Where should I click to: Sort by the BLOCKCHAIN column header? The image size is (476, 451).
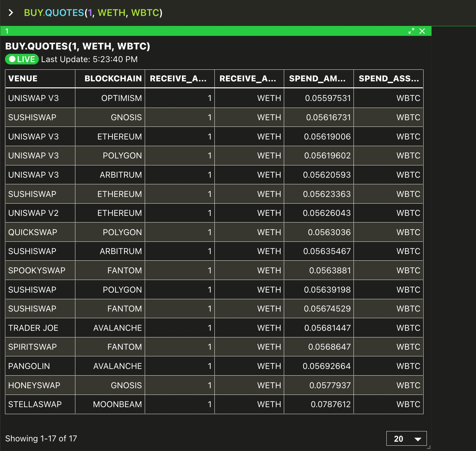(110, 79)
